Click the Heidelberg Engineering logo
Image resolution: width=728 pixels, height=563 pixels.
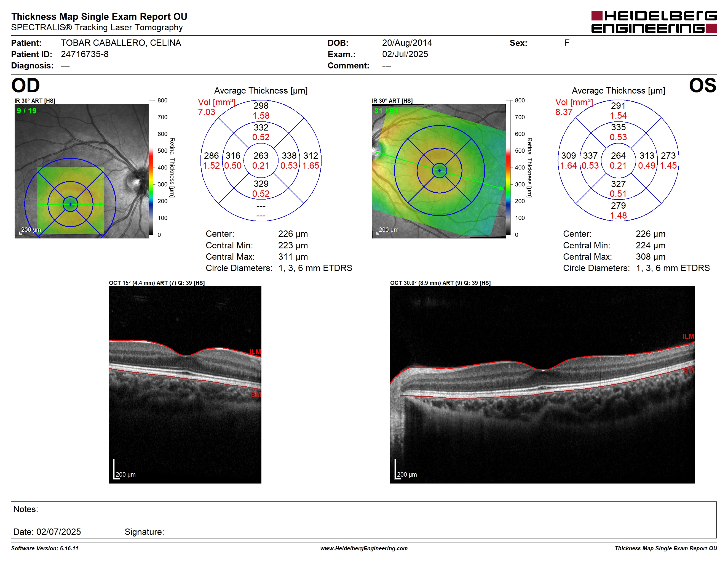pos(654,22)
